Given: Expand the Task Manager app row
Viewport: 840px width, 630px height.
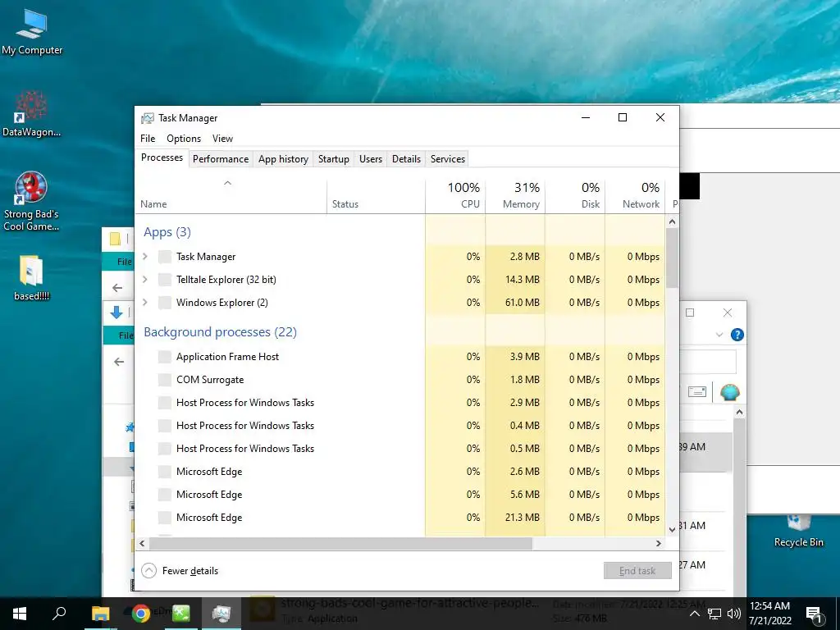Looking at the screenshot, I should pyautogui.click(x=144, y=257).
